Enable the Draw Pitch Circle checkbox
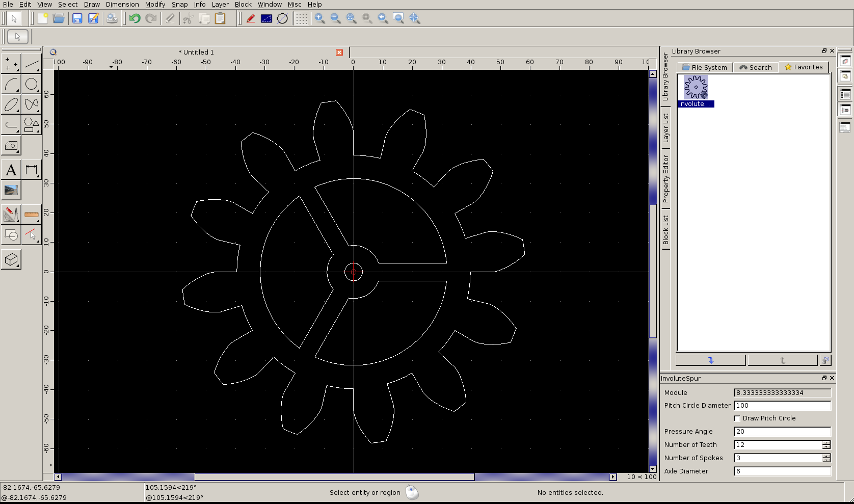Image resolution: width=854 pixels, height=504 pixels. pyautogui.click(x=737, y=418)
